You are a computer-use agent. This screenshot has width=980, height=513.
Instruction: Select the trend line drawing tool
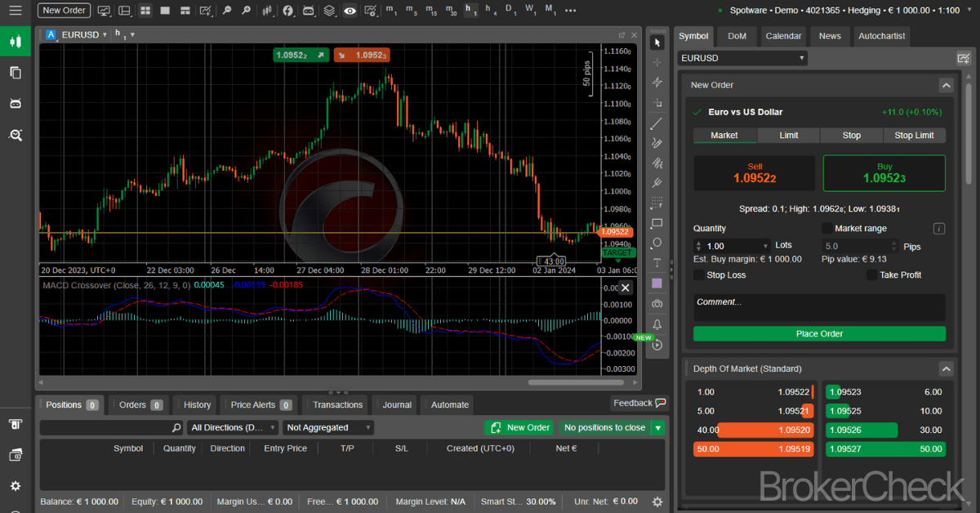[x=657, y=123]
